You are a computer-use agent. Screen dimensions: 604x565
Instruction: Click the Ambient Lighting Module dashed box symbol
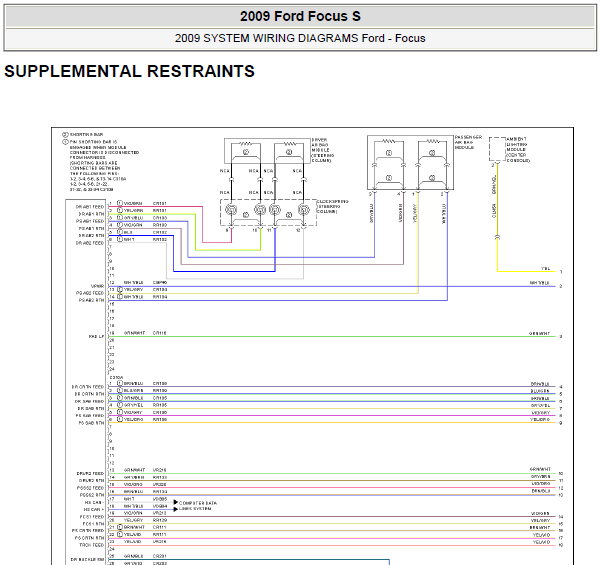(497, 149)
